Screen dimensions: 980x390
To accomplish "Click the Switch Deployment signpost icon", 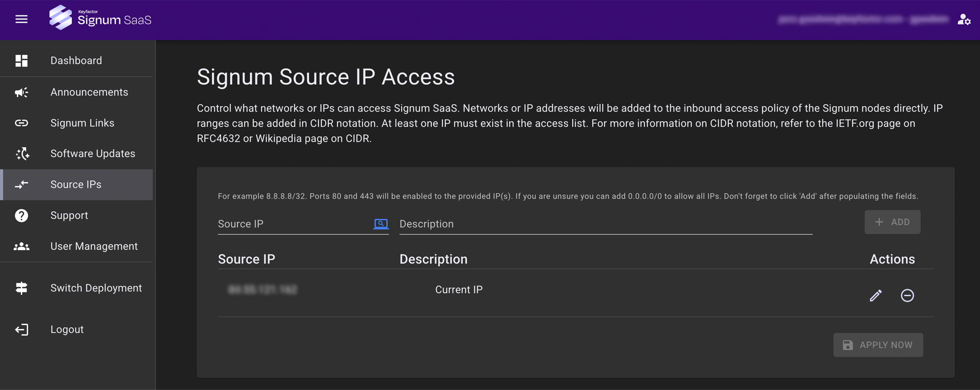I will click(x=22, y=288).
